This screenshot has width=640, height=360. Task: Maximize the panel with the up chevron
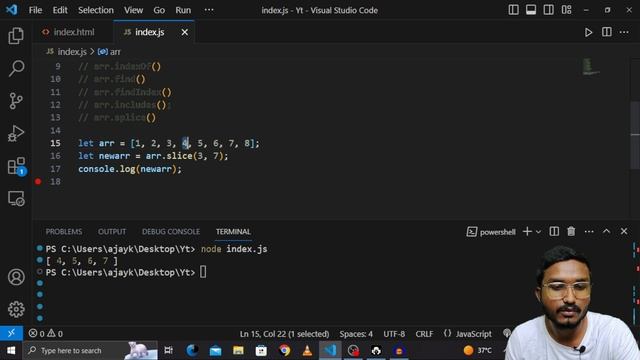coord(607,231)
